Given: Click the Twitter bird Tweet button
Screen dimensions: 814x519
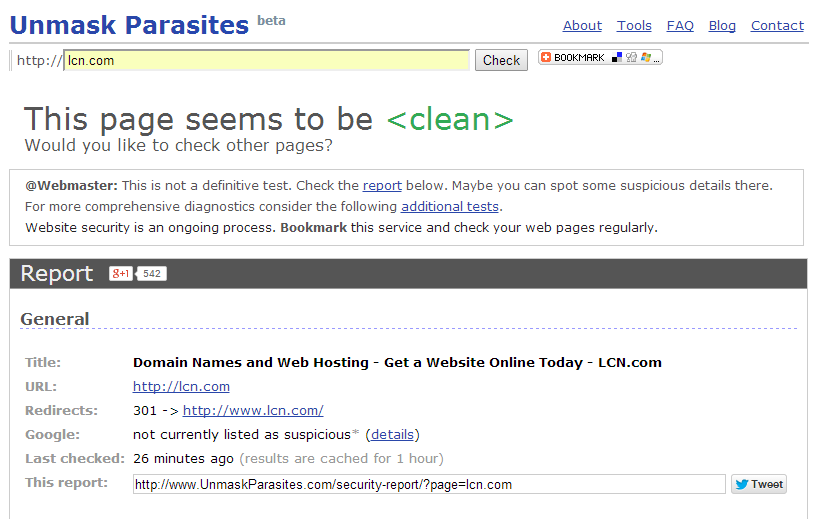Looking at the screenshot, I should [759, 484].
